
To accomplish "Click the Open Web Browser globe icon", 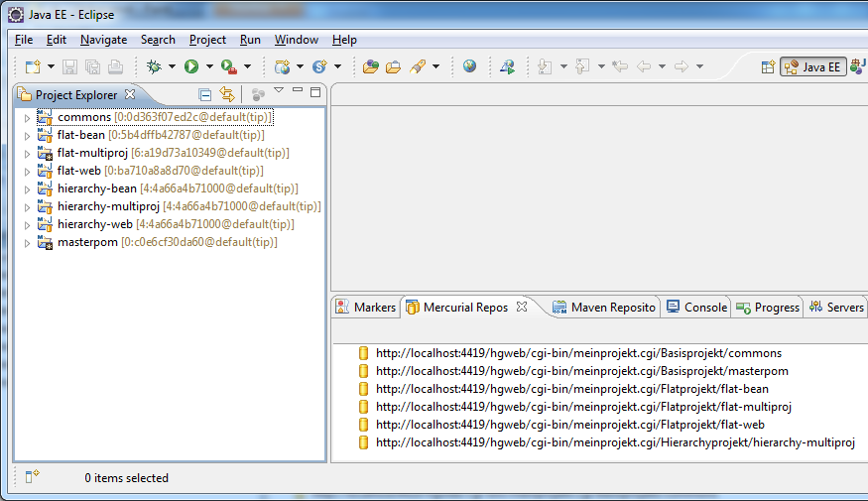I will click(x=469, y=66).
